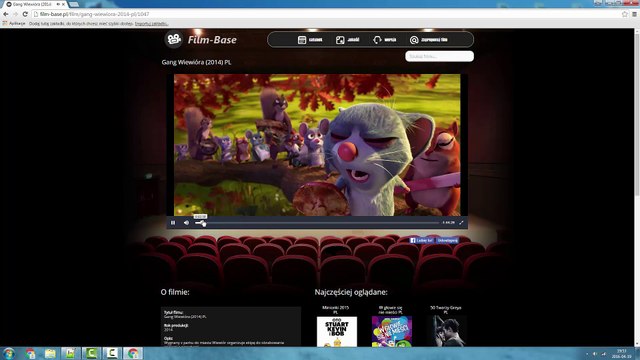Click the film search input field
640x360 pixels.
[x=439, y=56]
